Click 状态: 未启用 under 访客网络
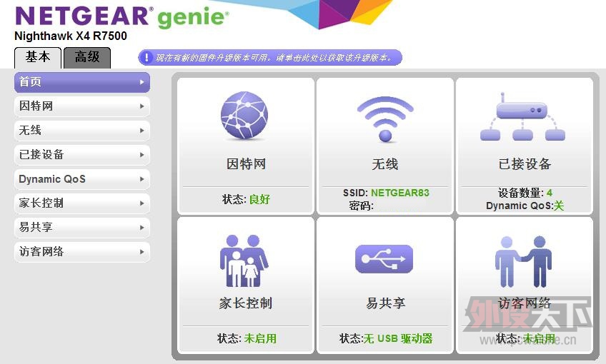The width and height of the screenshot is (606, 364). (x=526, y=338)
